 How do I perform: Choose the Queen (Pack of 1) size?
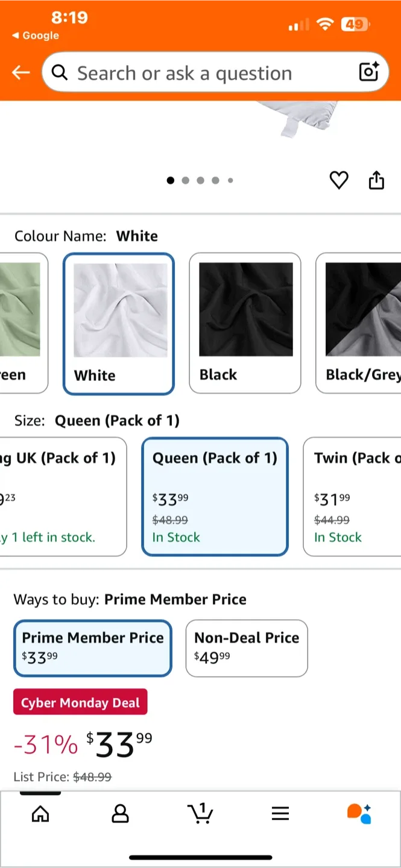pyautogui.click(x=215, y=496)
